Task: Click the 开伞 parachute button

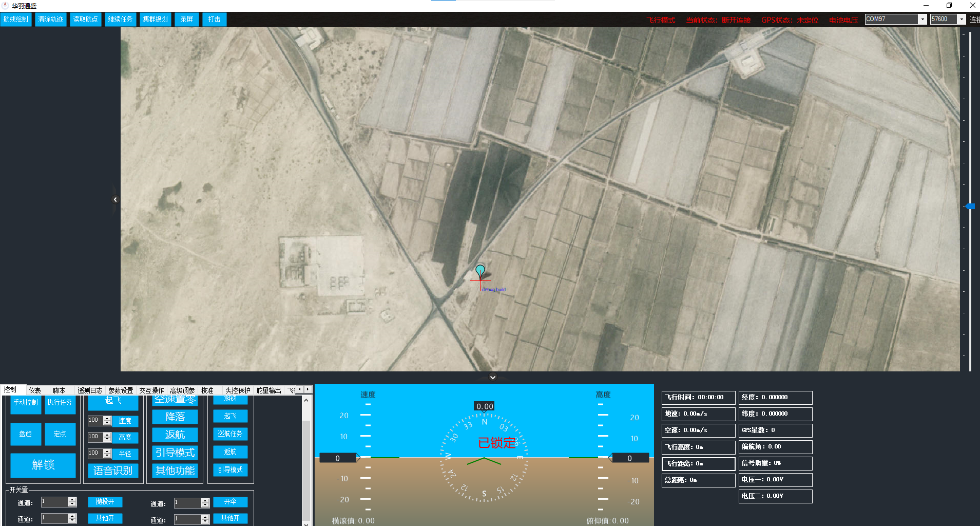Action: pos(230,501)
